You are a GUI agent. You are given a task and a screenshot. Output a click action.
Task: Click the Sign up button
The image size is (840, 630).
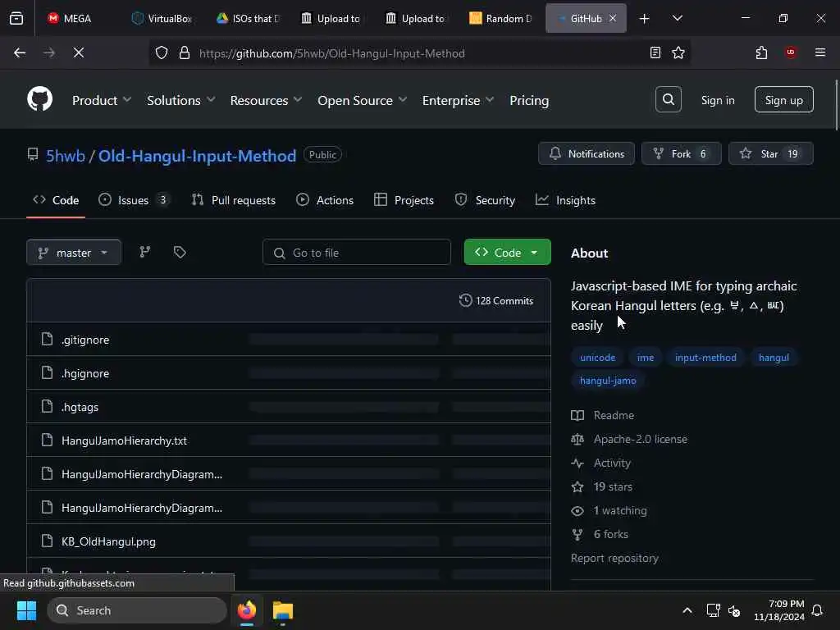783,99
